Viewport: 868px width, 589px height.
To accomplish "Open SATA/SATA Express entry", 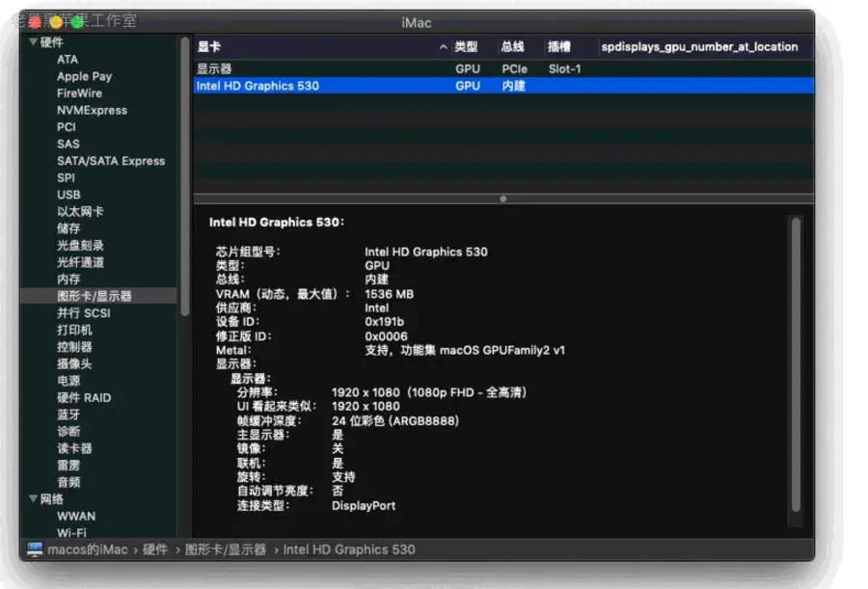I will point(111,161).
